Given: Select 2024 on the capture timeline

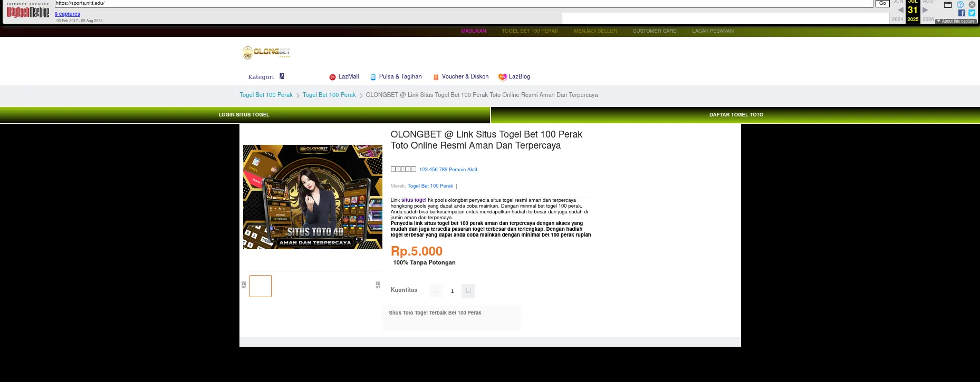Looking at the screenshot, I should click(897, 19).
